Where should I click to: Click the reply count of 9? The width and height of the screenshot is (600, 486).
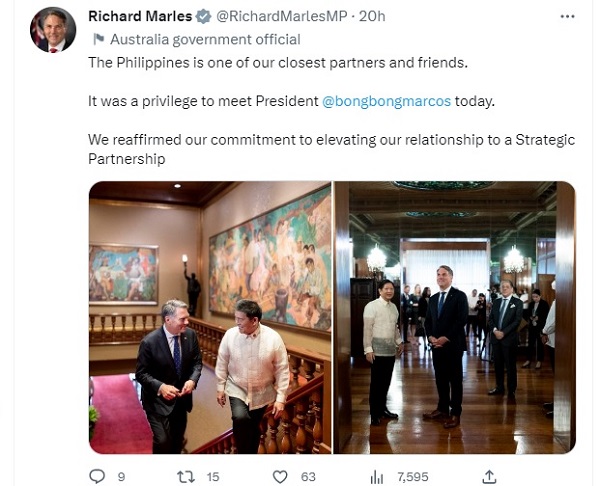[121, 477]
